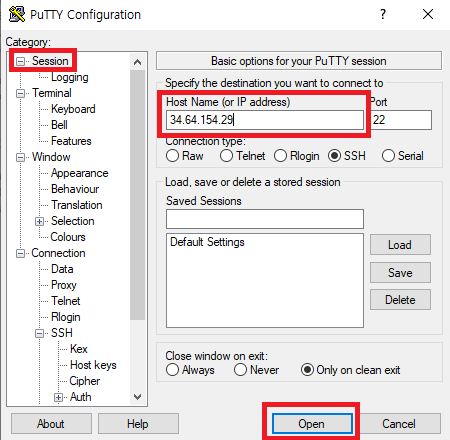Click the Load button

(x=400, y=245)
